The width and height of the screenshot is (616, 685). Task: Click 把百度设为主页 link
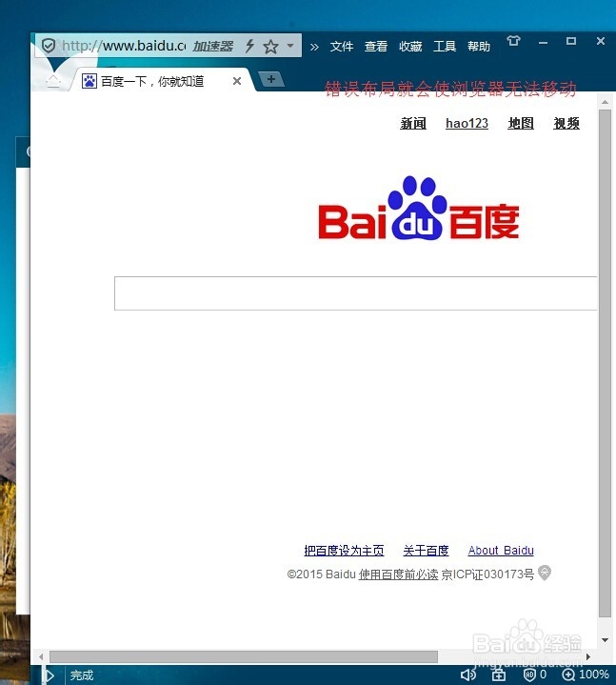(344, 551)
